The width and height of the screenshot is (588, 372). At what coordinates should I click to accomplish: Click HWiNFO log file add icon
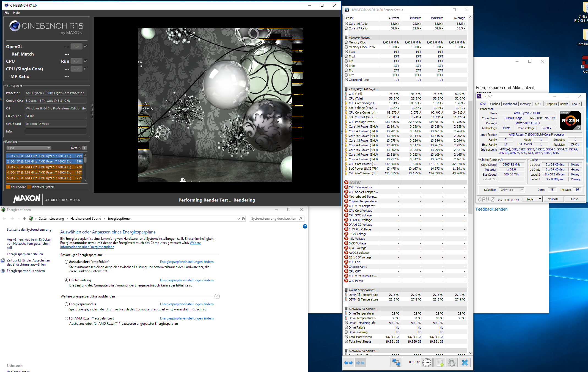coord(439,363)
